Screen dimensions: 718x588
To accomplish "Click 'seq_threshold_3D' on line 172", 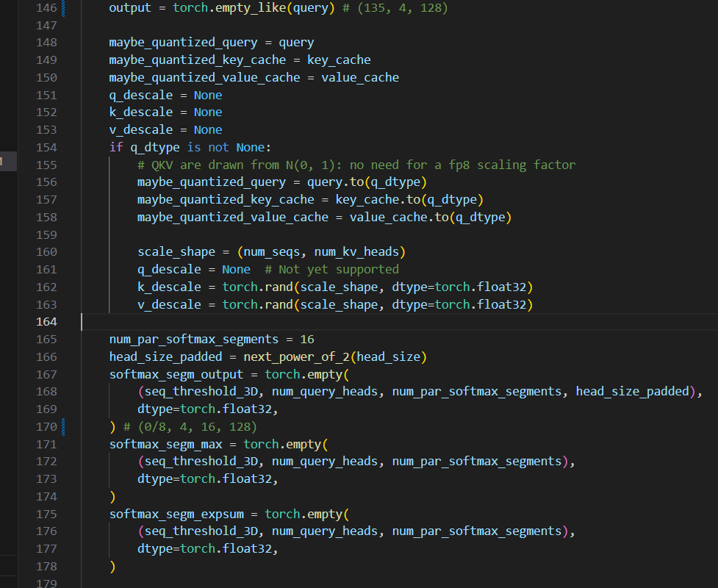I will click(x=201, y=462).
